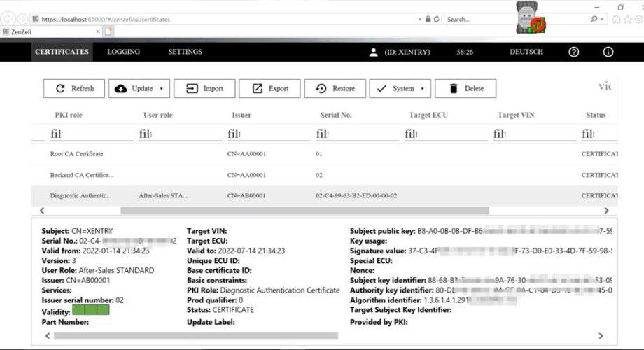This screenshot has width=644, height=350.
Task: Open the address bar history dropdown arrow
Action: click(420, 20)
